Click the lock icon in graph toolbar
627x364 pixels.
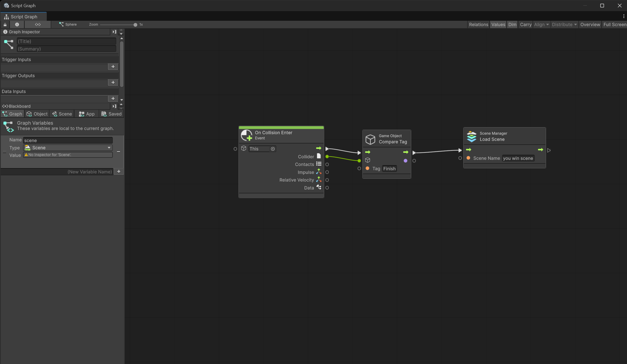click(5, 24)
